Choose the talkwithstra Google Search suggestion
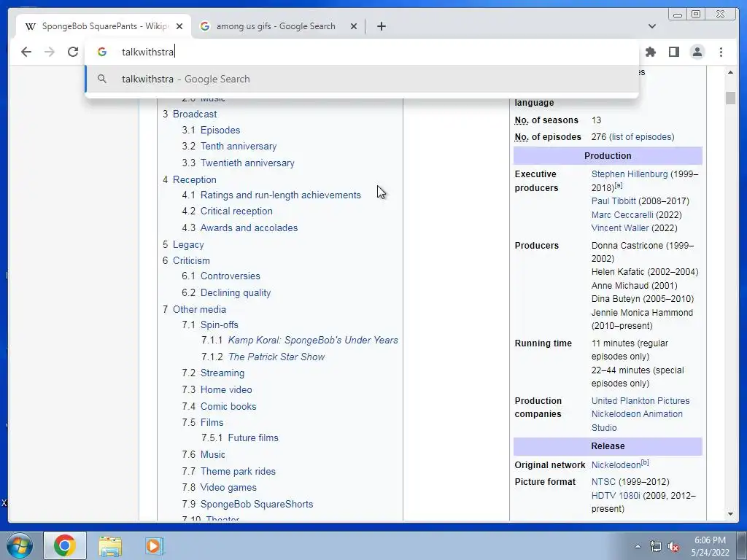The height and width of the screenshot is (560, 747). [362, 79]
